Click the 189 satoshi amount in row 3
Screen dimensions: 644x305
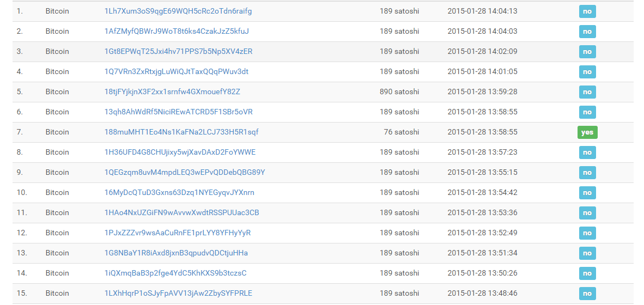tap(399, 51)
